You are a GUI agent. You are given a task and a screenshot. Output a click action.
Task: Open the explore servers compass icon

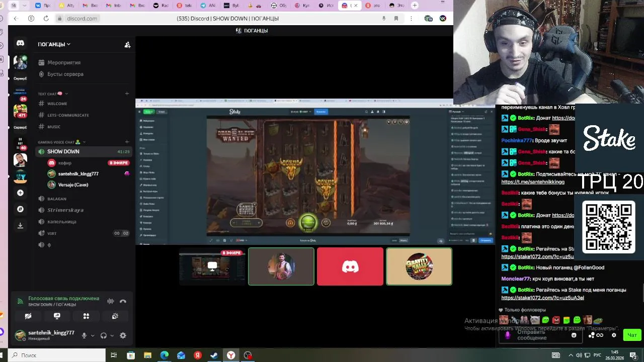[x=20, y=209]
